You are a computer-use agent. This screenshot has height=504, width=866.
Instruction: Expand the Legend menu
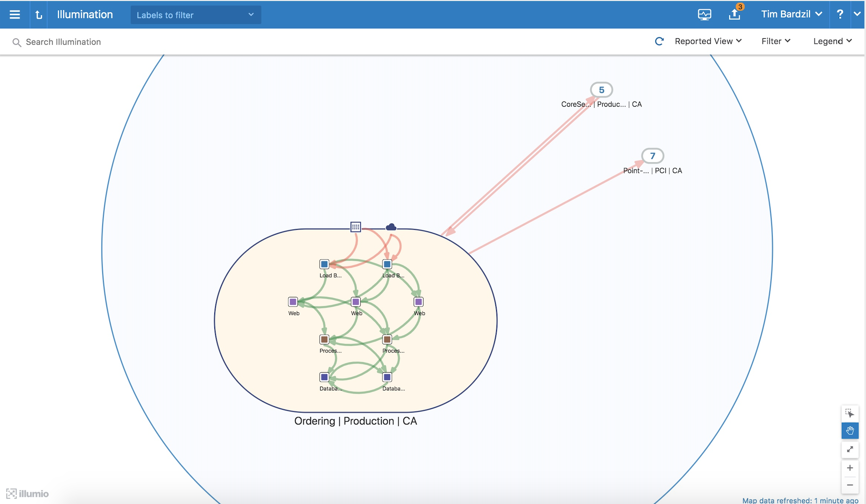832,41
